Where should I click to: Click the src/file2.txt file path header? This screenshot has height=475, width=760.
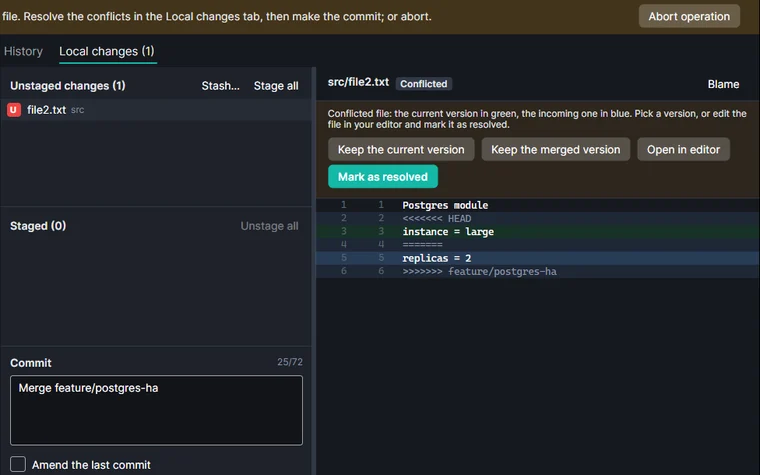[x=358, y=82]
